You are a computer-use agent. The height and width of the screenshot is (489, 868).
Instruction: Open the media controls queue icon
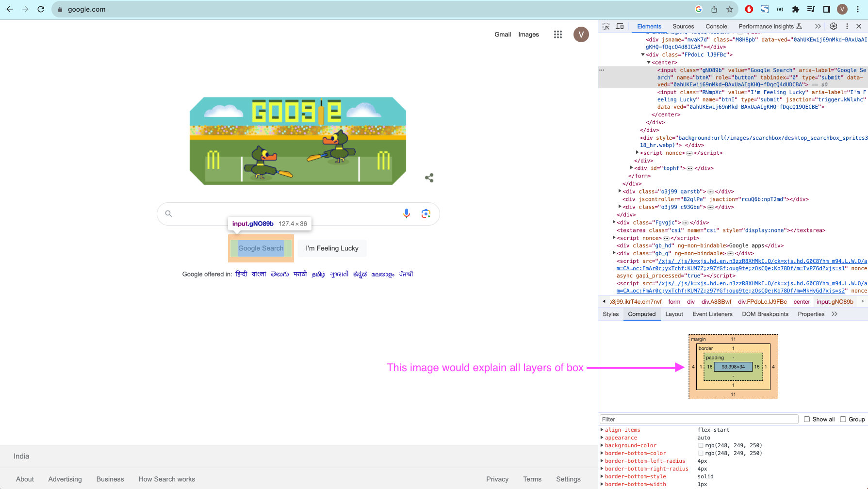tap(811, 9)
